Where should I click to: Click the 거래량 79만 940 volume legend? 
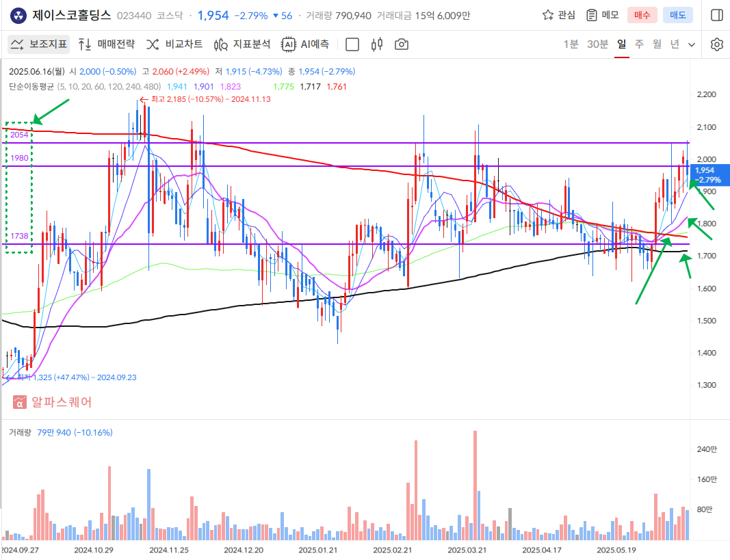pos(61,433)
